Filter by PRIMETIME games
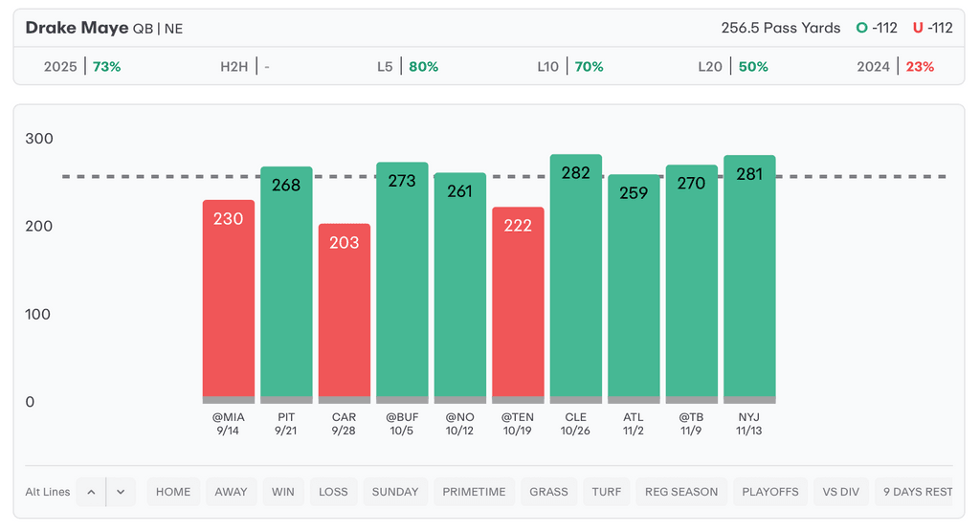Image resolution: width=980 pixels, height=532 pixels. coord(474,492)
